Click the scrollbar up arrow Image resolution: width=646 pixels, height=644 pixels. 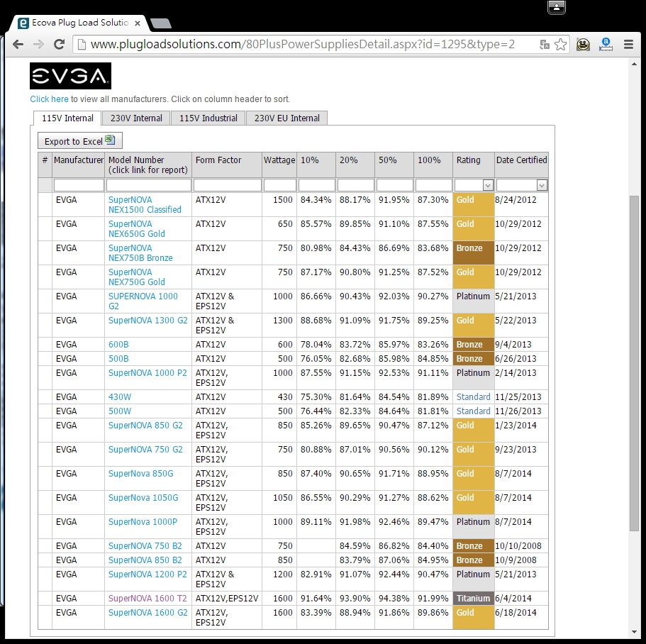(634, 65)
